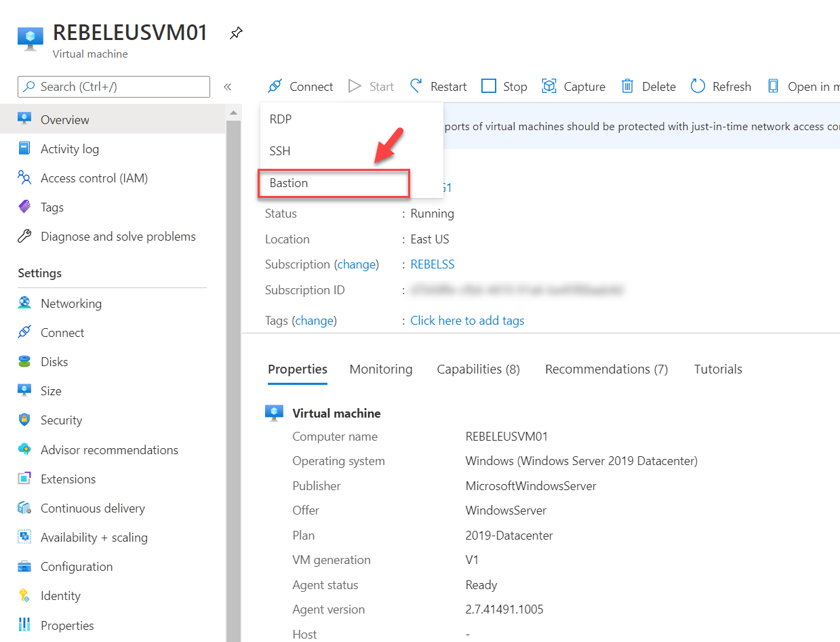Open the Size icon
The width and height of the screenshot is (840, 642).
pos(24,390)
